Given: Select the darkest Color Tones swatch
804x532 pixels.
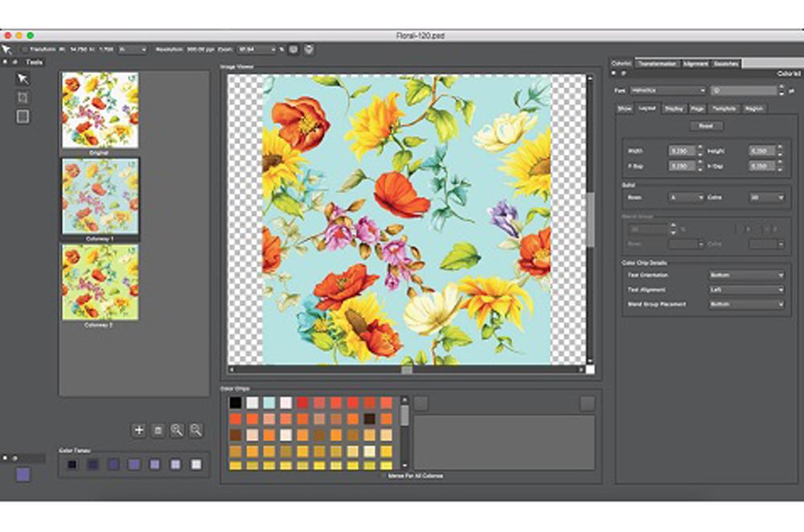Looking at the screenshot, I should coord(72,464).
